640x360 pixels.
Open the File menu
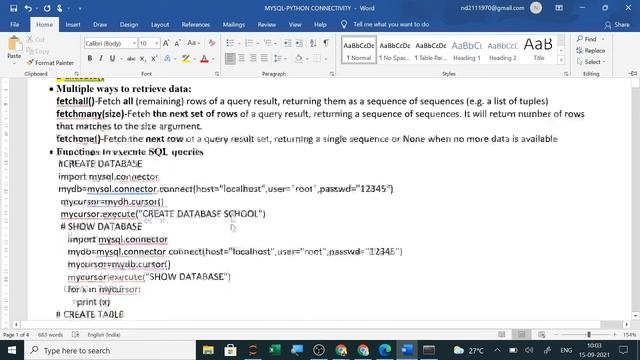[15, 24]
